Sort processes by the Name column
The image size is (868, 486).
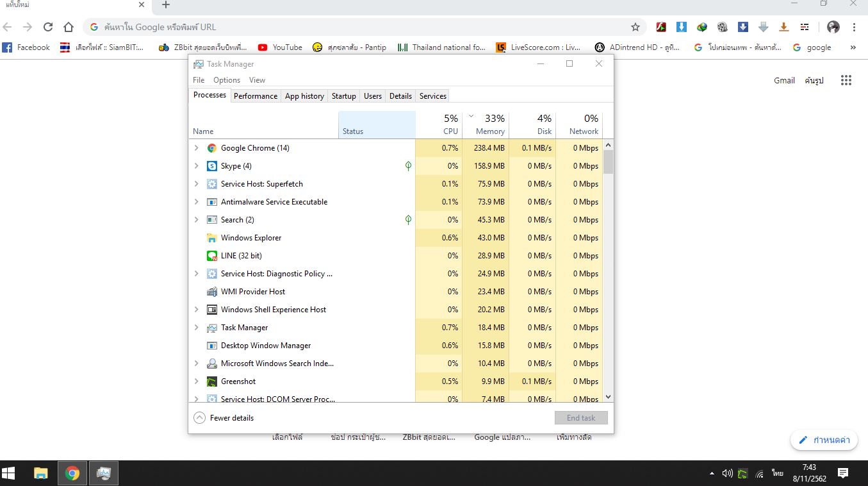[x=263, y=125]
